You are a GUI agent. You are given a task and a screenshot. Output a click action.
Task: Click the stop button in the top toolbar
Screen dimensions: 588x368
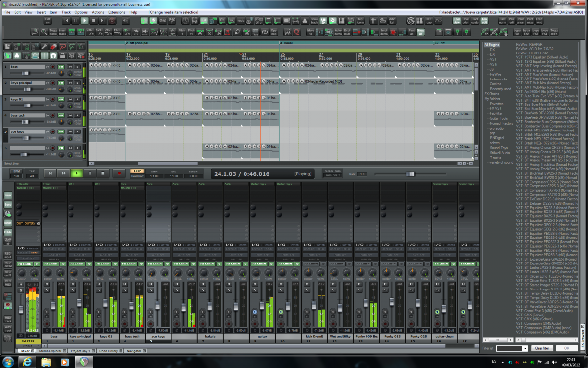tap(94, 21)
